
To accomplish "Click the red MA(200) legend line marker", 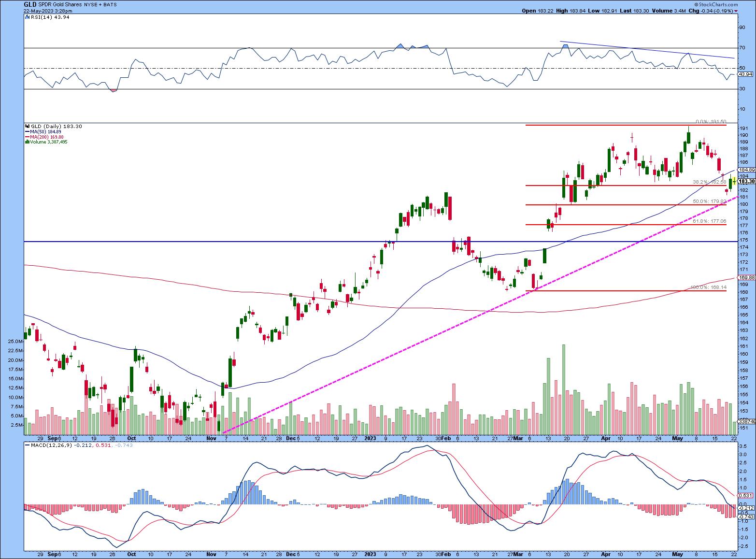I will point(27,137).
